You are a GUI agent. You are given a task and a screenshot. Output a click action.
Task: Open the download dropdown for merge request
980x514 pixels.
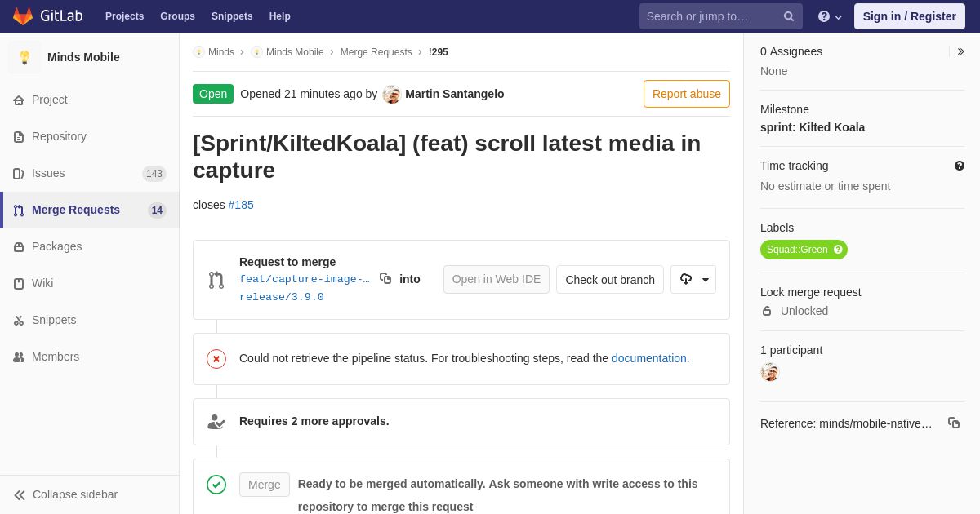pyautogui.click(x=693, y=279)
